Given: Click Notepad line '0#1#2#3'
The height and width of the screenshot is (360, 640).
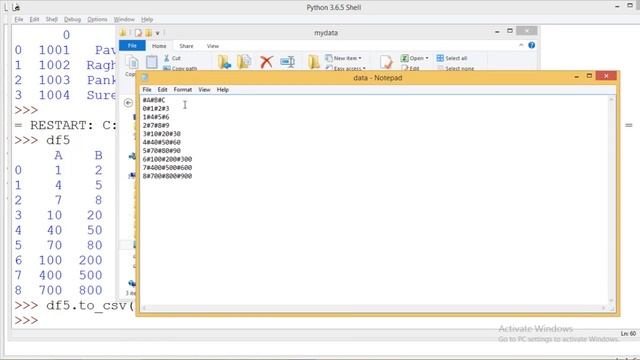Looking at the screenshot, I should tap(156, 109).
